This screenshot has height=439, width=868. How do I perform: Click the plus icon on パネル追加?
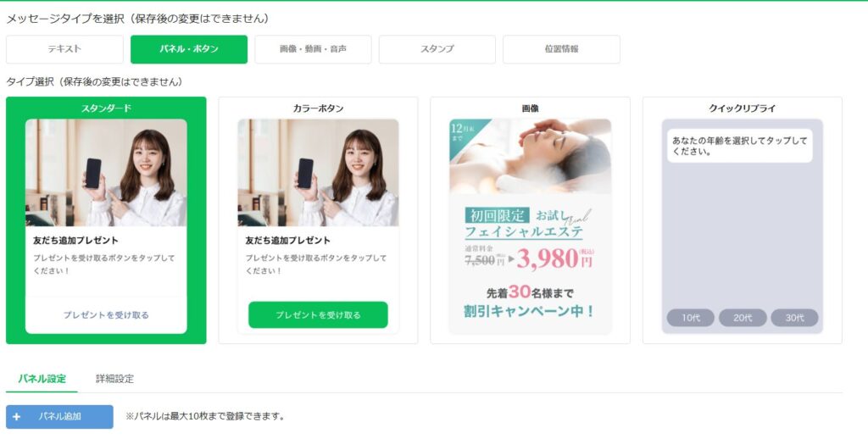17,416
